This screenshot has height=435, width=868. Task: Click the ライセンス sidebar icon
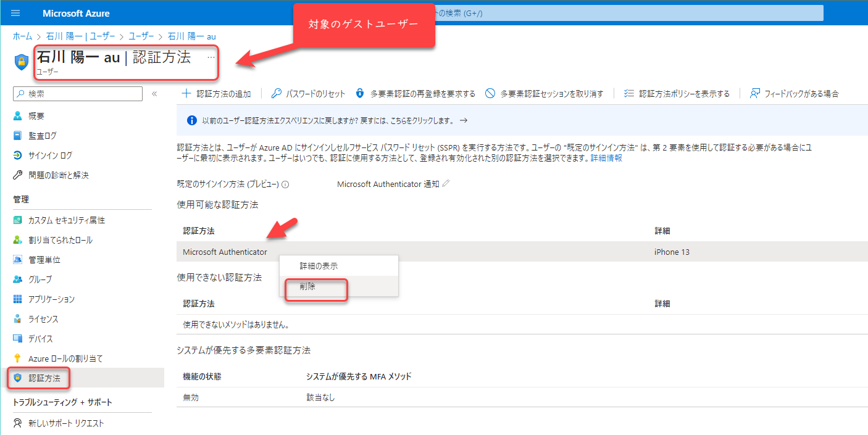[18, 318]
